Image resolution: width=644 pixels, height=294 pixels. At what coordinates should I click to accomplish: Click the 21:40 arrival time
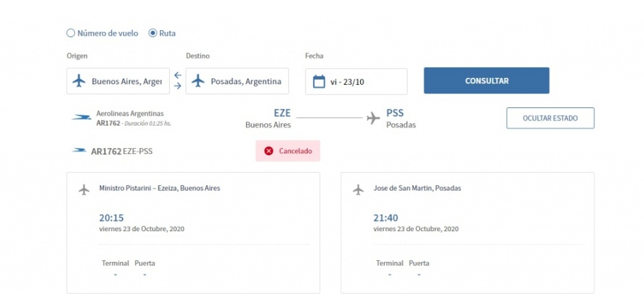385,218
